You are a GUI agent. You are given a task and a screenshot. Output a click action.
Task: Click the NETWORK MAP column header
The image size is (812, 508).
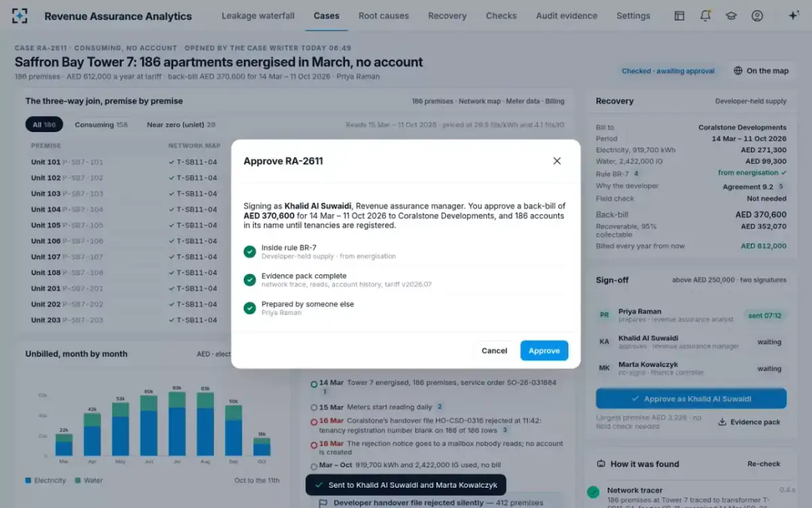pos(194,146)
